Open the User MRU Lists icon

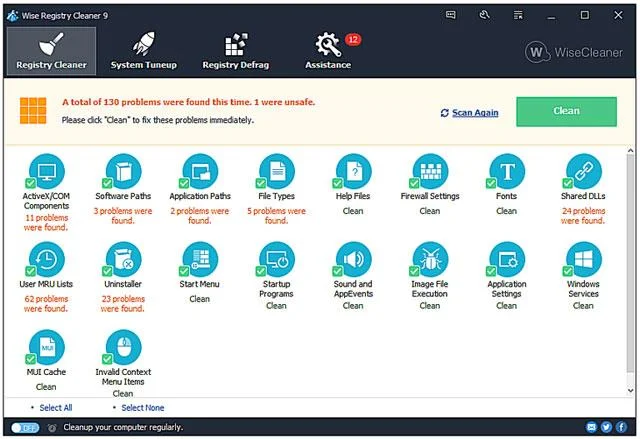[x=47, y=259]
